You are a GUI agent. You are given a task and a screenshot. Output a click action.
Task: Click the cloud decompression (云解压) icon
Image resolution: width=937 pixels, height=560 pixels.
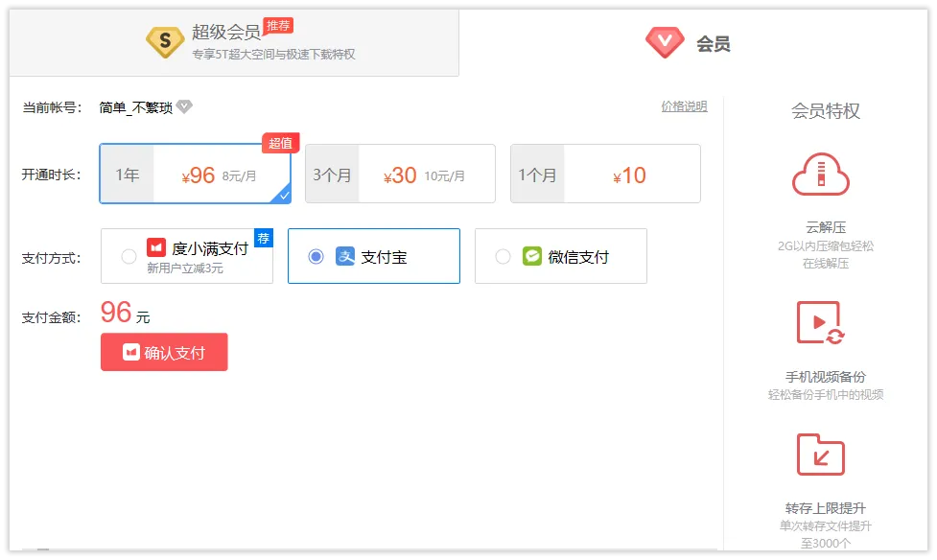tap(820, 175)
